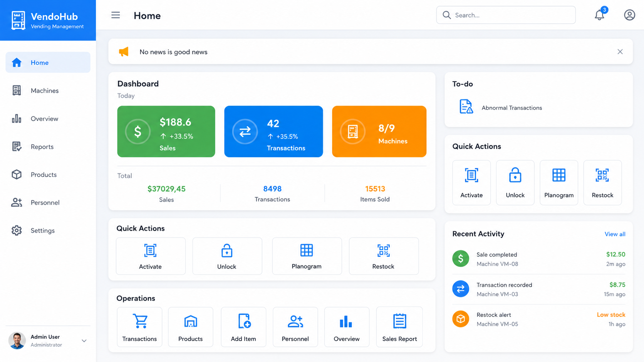Screen dimensions: 644x362
Task: Click blue swap icon for Transaction recorded
Action: (x=461, y=289)
